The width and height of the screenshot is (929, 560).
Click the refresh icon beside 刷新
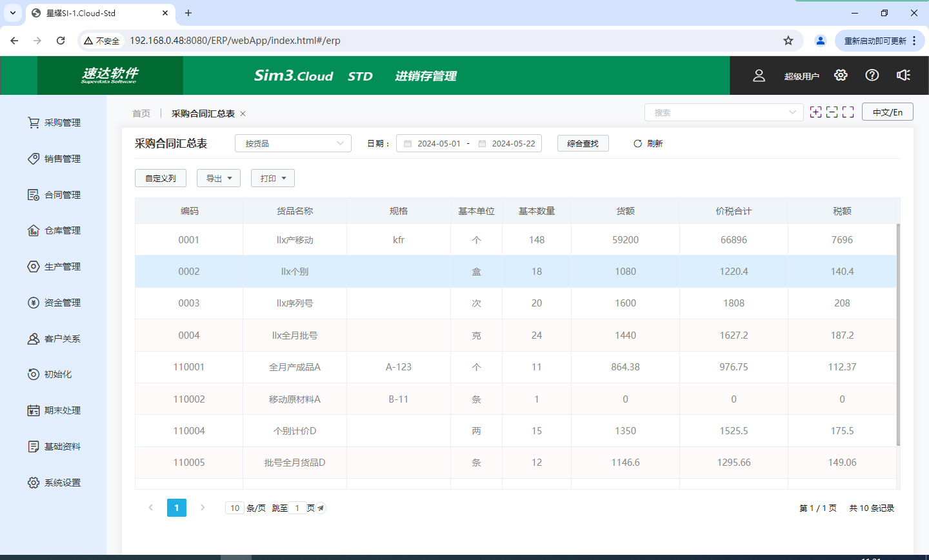(637, 144)
